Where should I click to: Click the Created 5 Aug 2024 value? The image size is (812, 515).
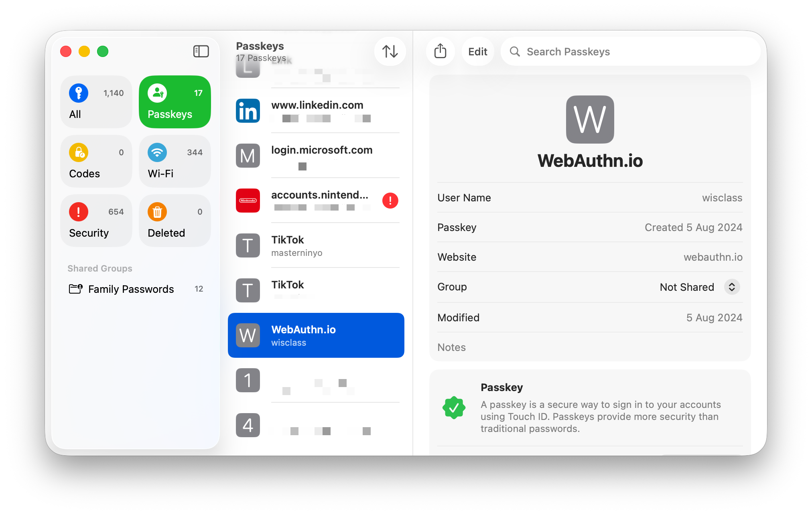(x=693, y=227)
